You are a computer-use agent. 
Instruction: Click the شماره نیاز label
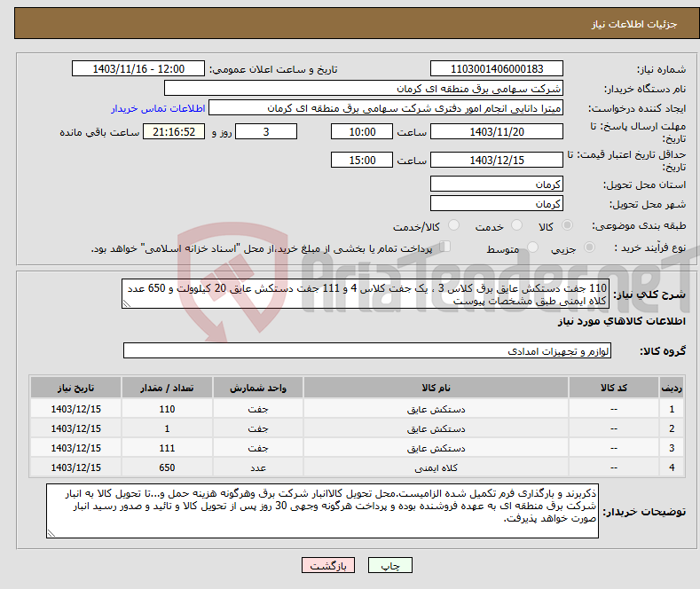pos(661,69)
